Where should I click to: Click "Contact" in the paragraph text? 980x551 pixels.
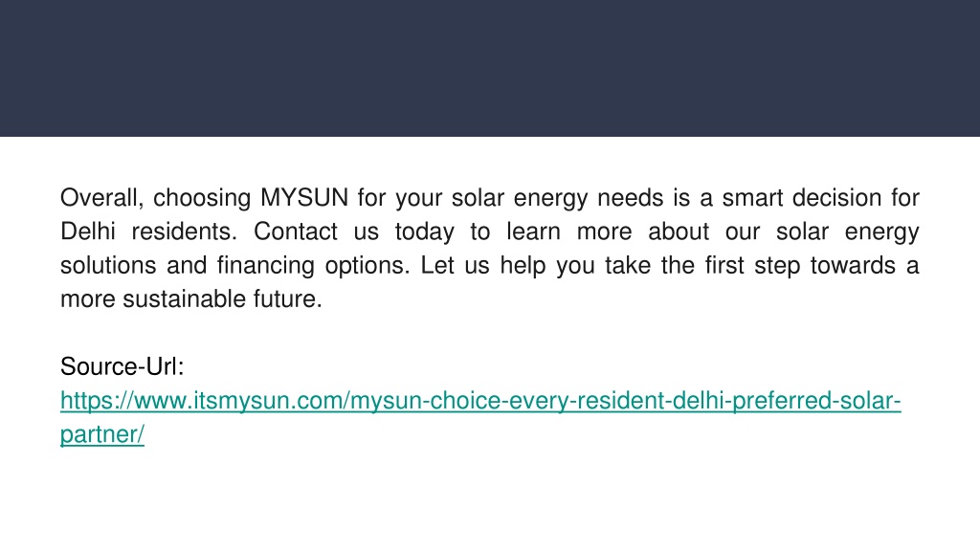pos(295,231)
